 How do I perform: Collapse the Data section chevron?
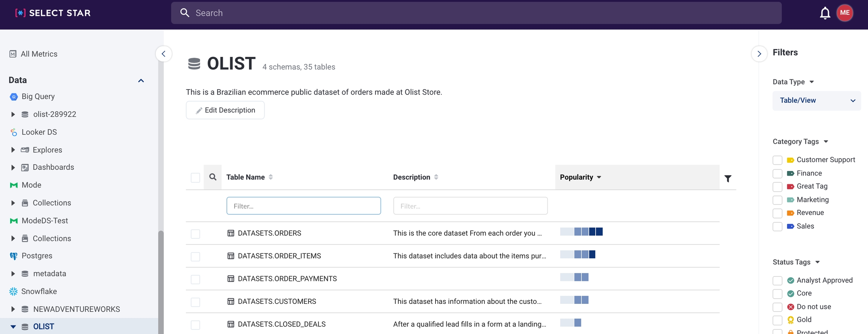pyautogui.click(x=141, y=81)
